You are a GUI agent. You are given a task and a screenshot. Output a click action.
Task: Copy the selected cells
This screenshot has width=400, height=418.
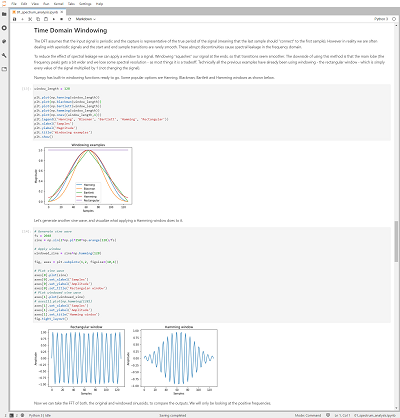38,19
